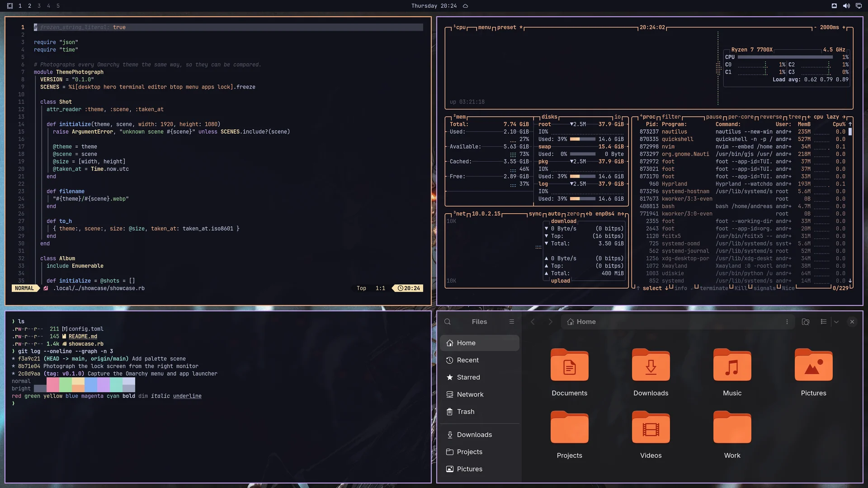
Task: Toggle sync in btop net panel
Action: pyautogui.click(x=535, y=214)
